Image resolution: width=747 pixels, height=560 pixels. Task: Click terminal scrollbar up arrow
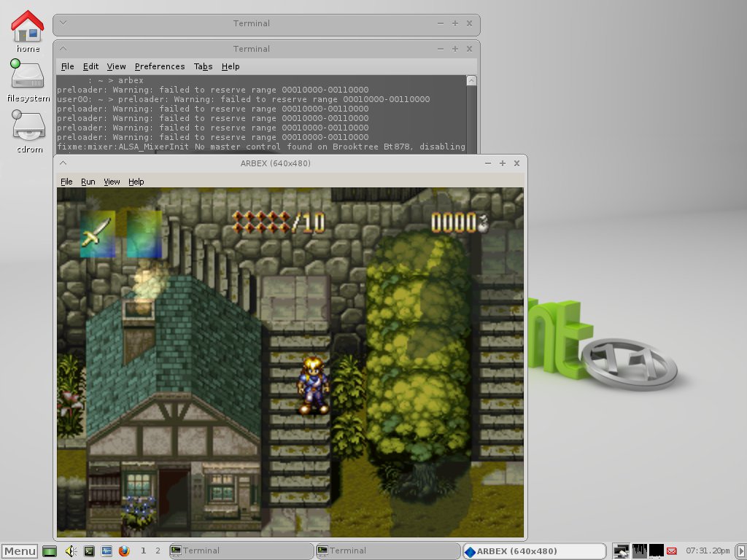point(471,80)
